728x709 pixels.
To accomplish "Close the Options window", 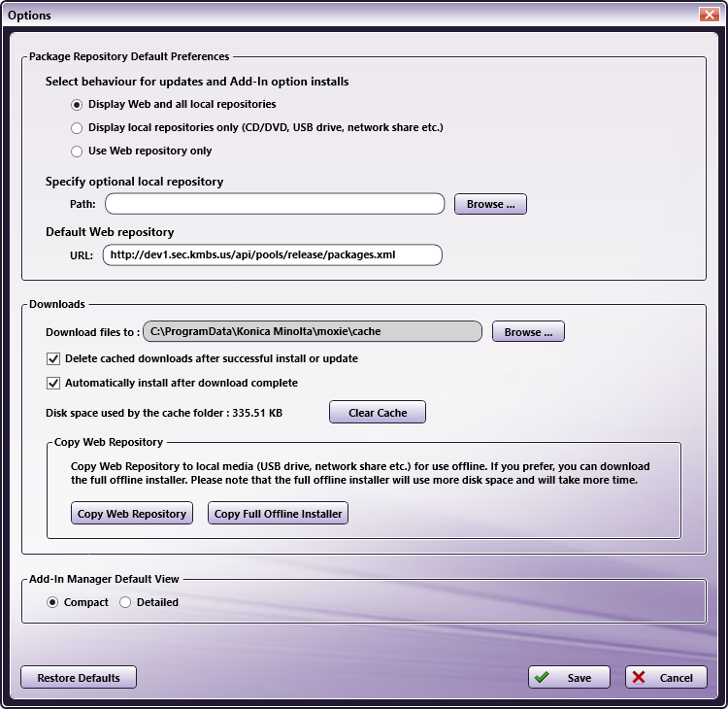I will tap(709, 15).
